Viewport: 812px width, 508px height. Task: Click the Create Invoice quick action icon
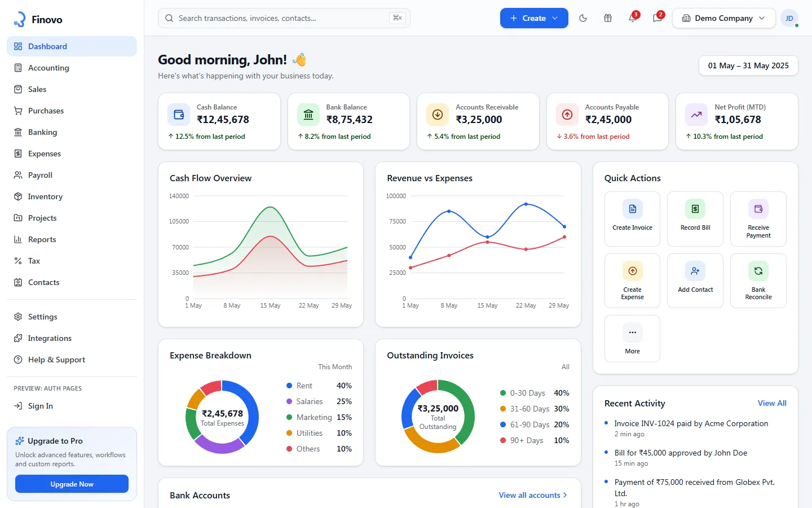point(632,209)
